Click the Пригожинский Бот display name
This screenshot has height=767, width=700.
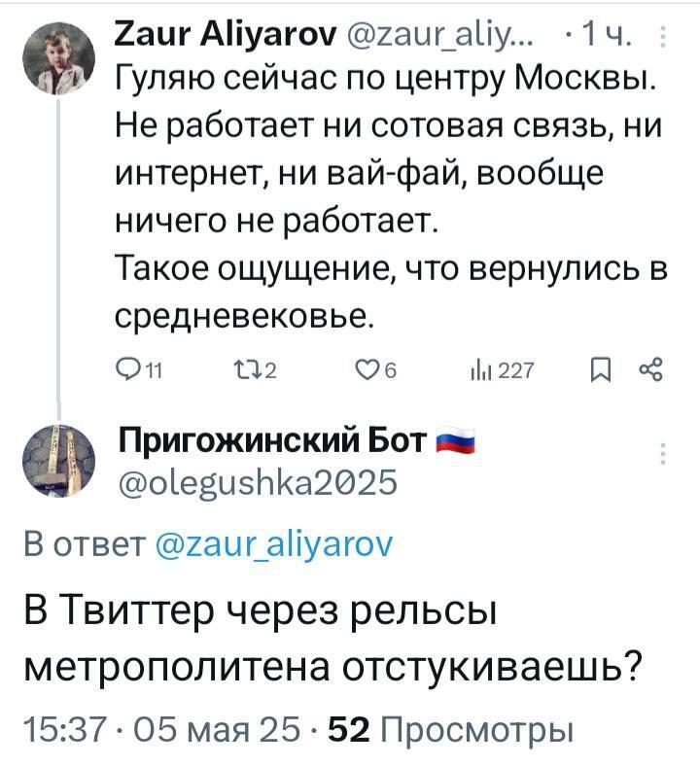269,442
